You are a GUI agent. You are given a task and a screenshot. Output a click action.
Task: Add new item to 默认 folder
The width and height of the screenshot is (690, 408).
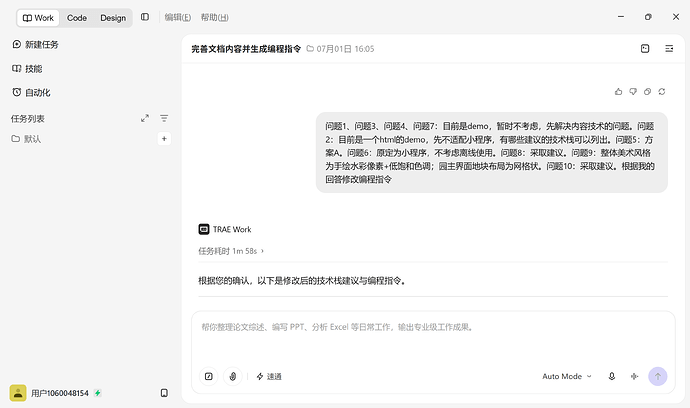[x=164, y=139]
